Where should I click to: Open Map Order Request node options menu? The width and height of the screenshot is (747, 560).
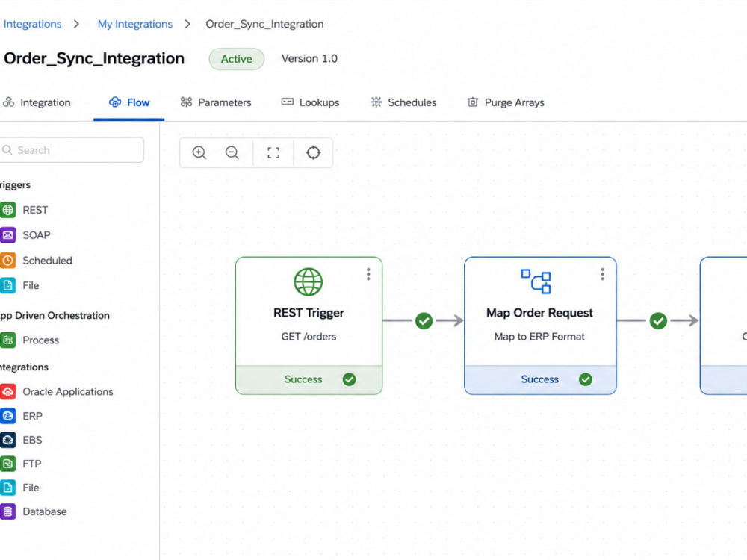tap(603, 274)
